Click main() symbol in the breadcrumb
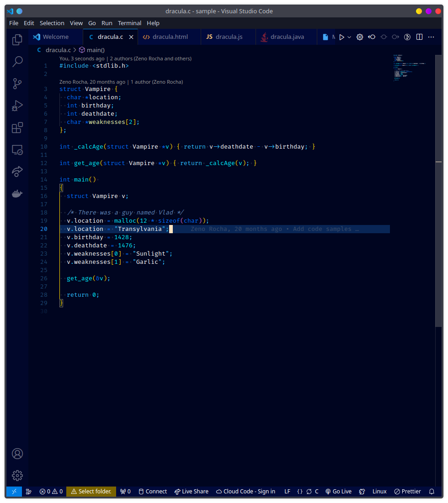The width and height of the screenshot is (448, 503). [96, 50]
